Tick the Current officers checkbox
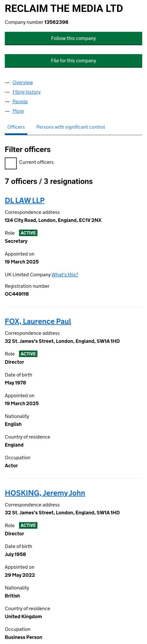This screenshot has height=644, width=147. [x=11, y=163]
